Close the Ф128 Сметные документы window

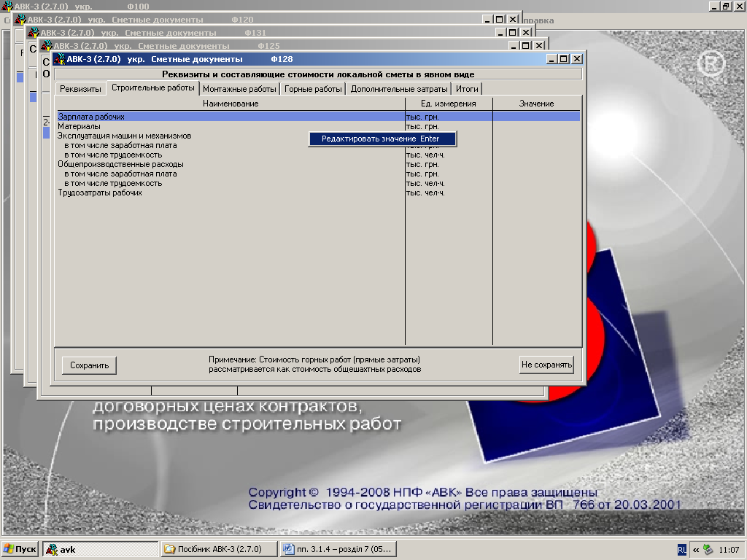pos(576,59)
